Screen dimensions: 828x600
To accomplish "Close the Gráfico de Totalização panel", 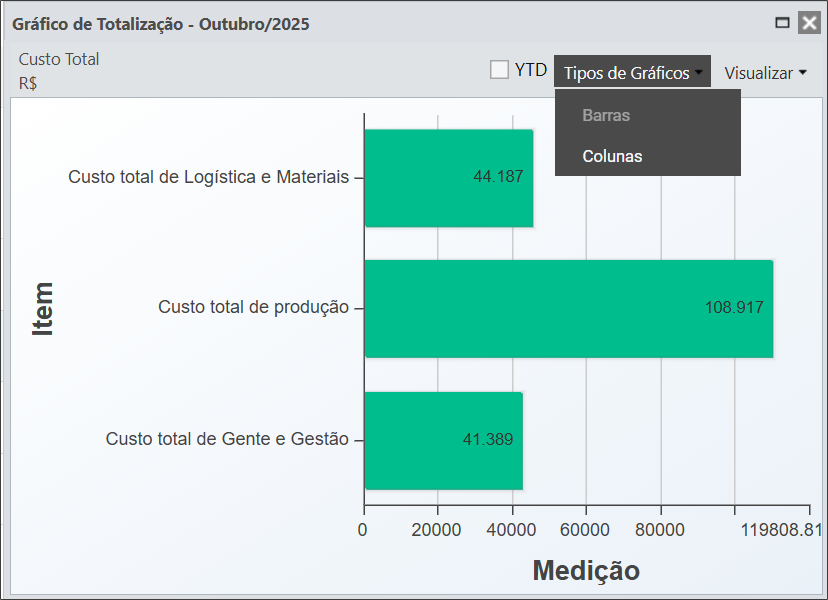I will click(x=809, y=23).
